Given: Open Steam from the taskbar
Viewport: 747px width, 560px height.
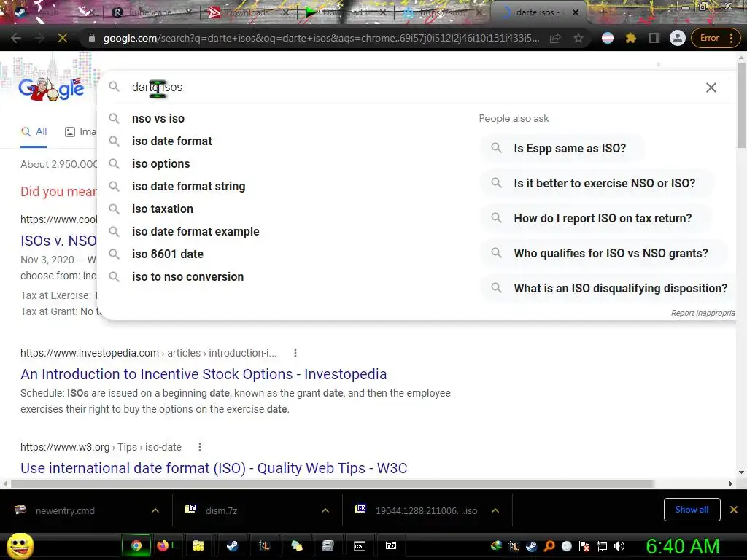Looking at the screenshot, I should click(233, 545).
